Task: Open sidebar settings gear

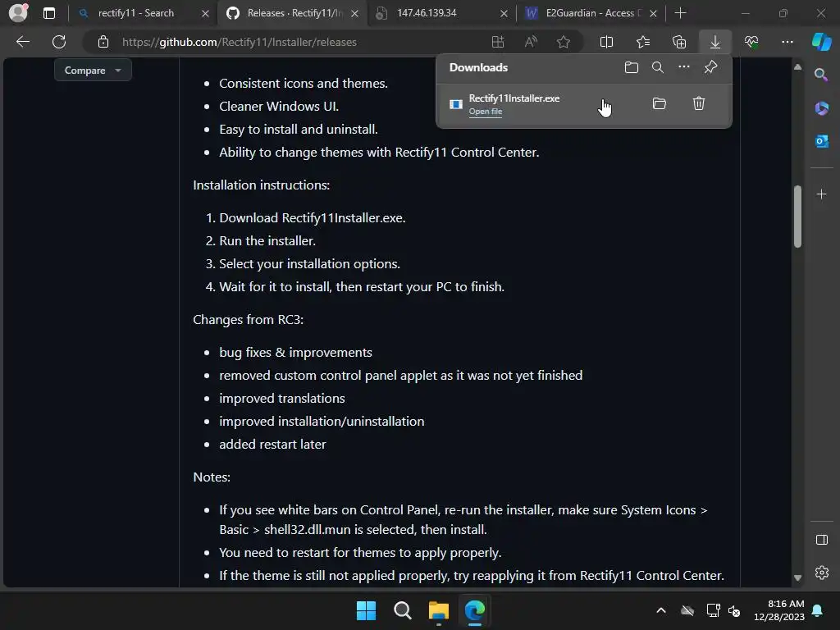Action: pos(821,573)
